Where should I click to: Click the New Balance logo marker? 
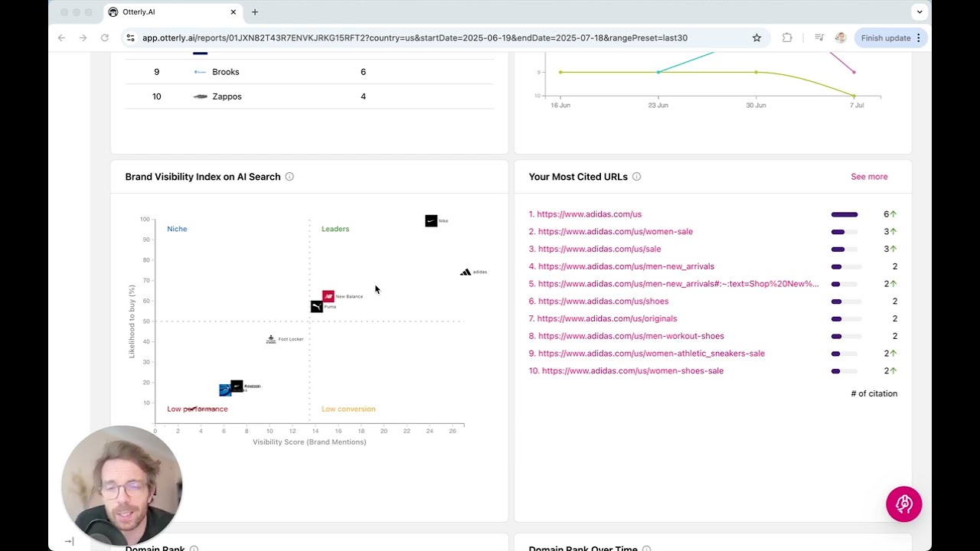click(x=328, y=296)
